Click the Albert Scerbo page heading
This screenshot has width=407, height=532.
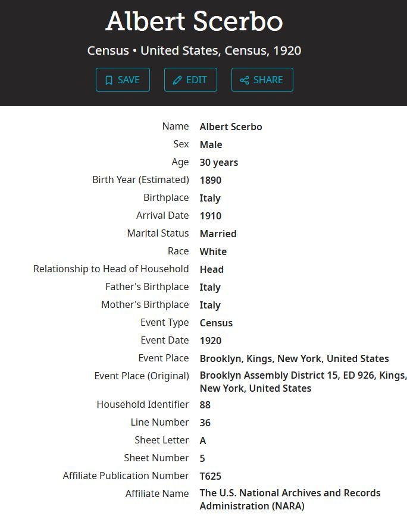click(x=194, y=22)
